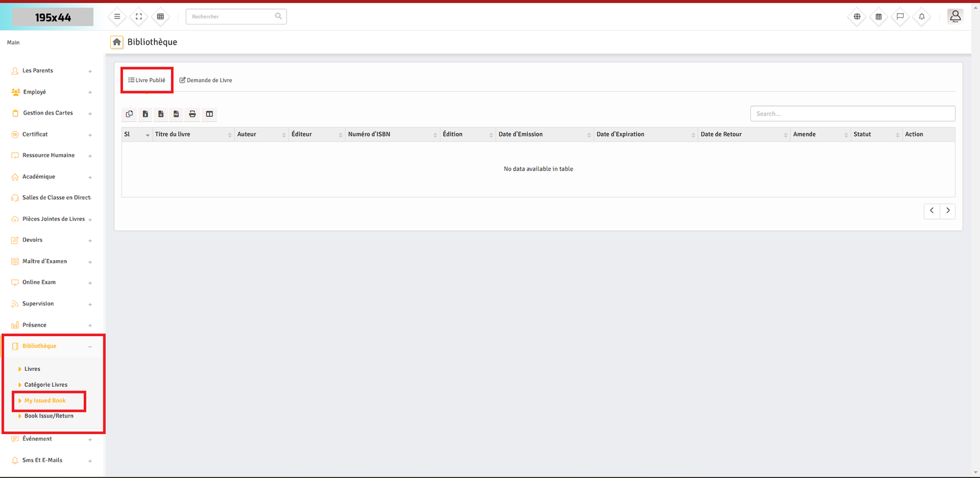Image resolution: width=980 pixels, height=478 pixels.
Task: Click the flag icon in header
Action: coord(900,17)
